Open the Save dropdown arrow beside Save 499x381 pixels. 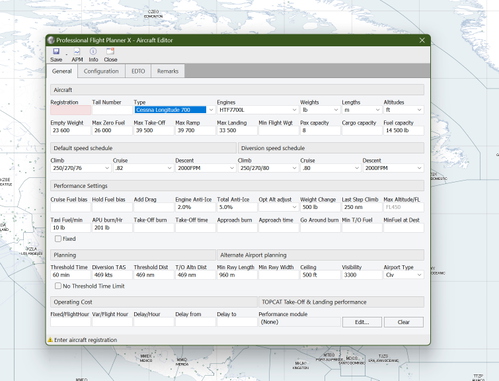(66, 55)
